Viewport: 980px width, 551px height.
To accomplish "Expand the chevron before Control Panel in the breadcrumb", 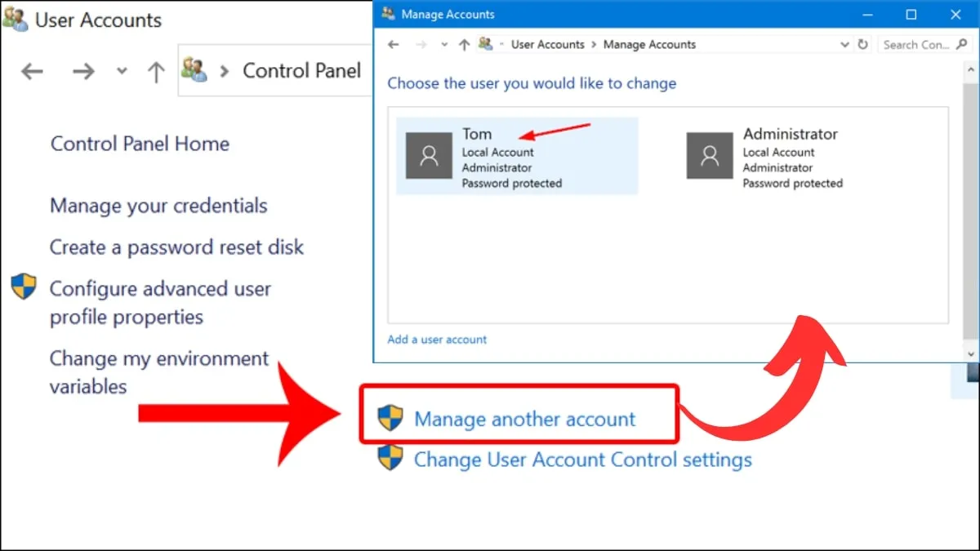I will click(x=225, y=72).
